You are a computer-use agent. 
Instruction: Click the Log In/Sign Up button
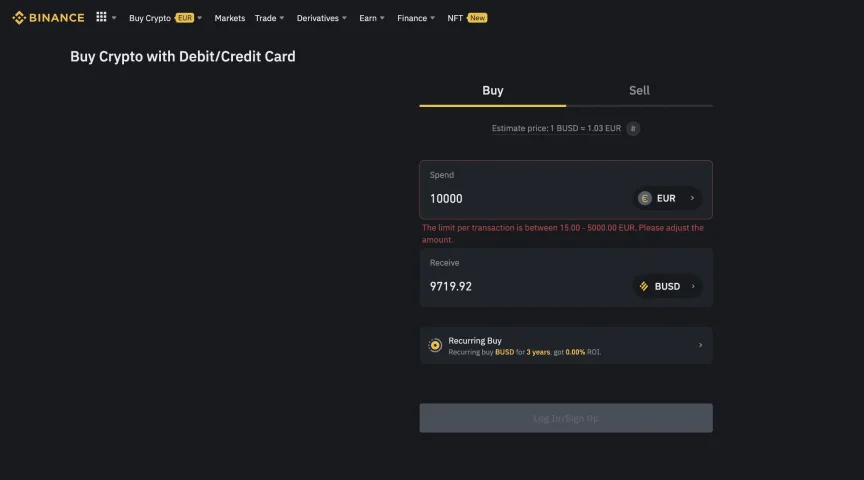tap(566, 418)
